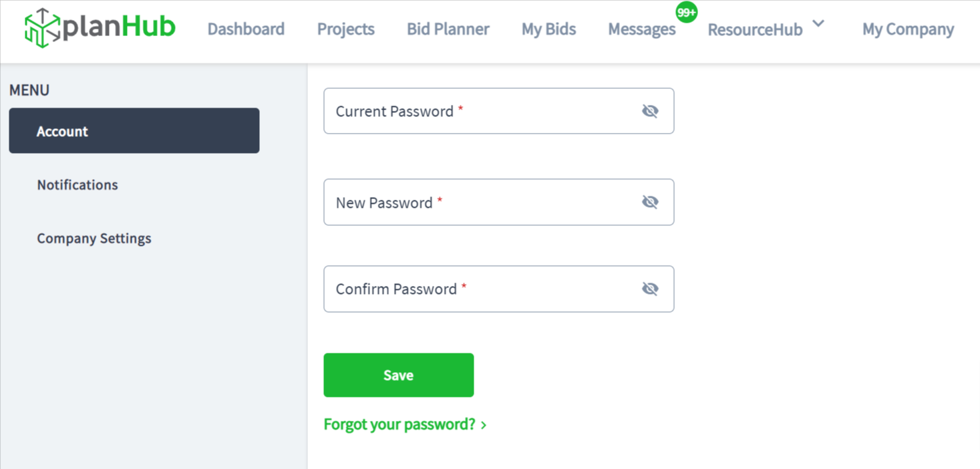Click inside the Current Password field
Image resolution: width=980 pixels, height=469 pixels.
468,111
